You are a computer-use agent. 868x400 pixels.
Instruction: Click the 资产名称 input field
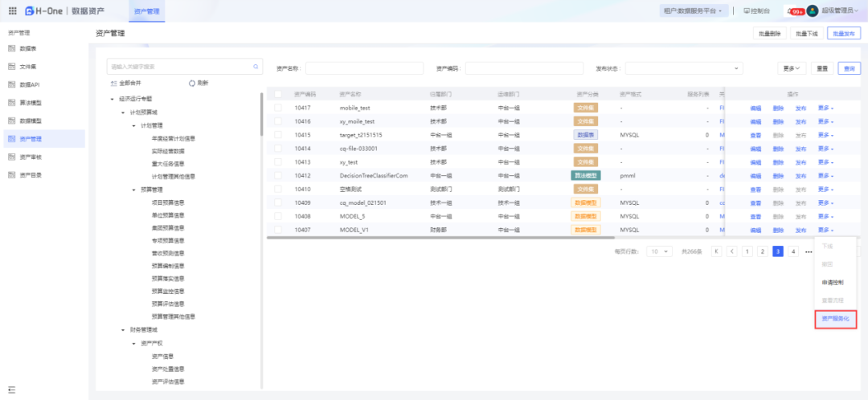point(364,68)
